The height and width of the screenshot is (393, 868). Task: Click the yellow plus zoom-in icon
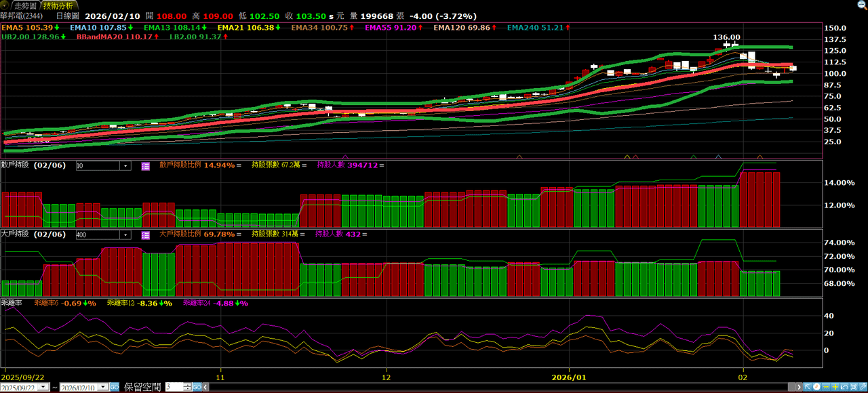pos(835,387)
